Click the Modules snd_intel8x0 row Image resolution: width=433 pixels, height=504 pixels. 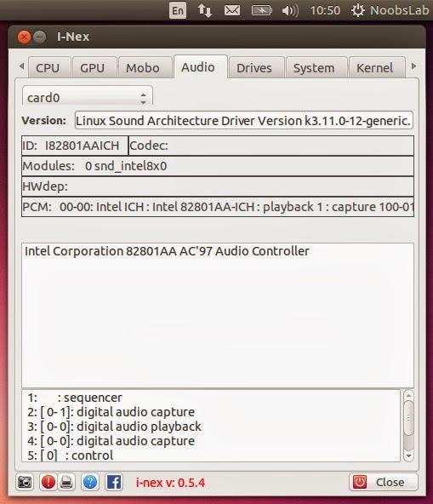tap(218, 166)
